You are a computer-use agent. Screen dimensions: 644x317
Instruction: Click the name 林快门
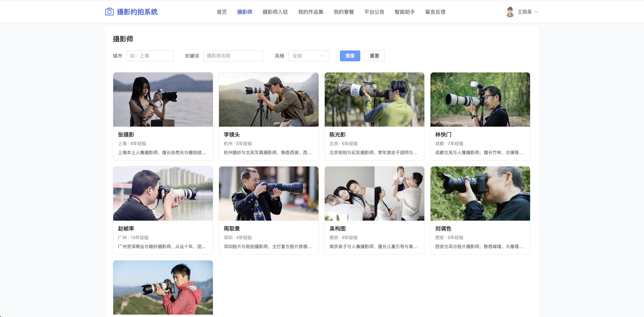(x=443, y=135)
